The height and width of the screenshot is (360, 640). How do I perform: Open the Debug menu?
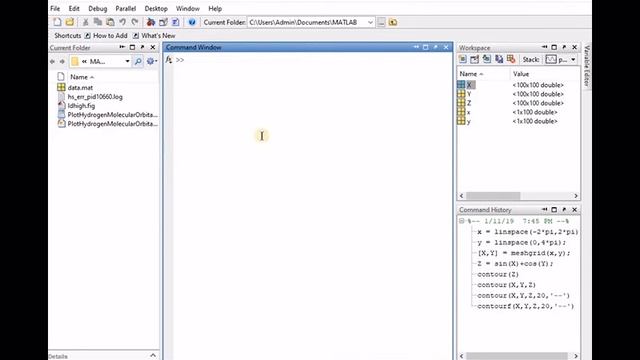pos(98,9)
